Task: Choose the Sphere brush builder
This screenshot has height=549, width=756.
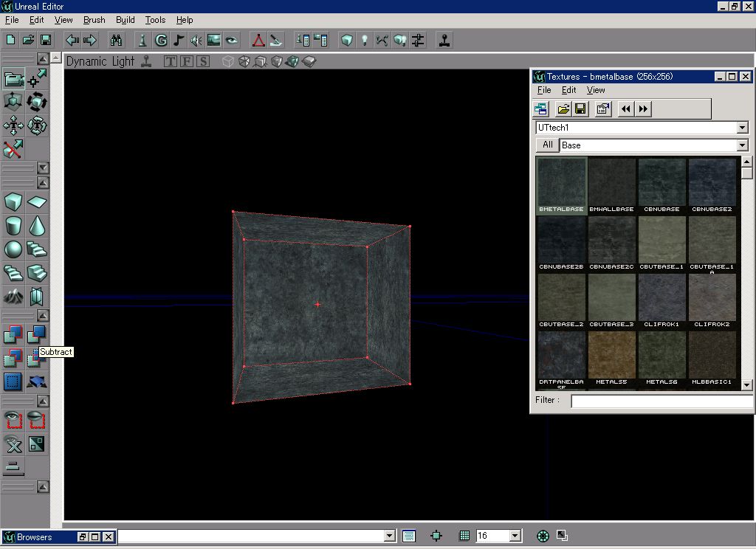Action: tap(13, 249)
